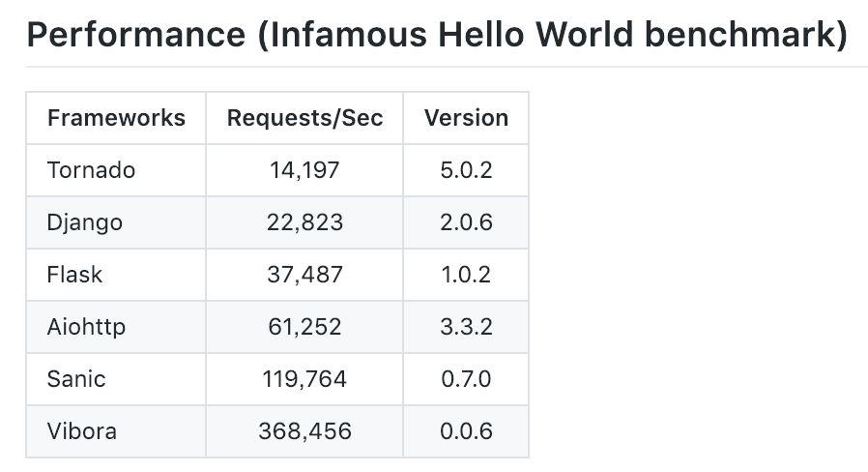Screen dimensions: 868x472
Task: Click the 37,487 requests value
Action: pos(304,275)
